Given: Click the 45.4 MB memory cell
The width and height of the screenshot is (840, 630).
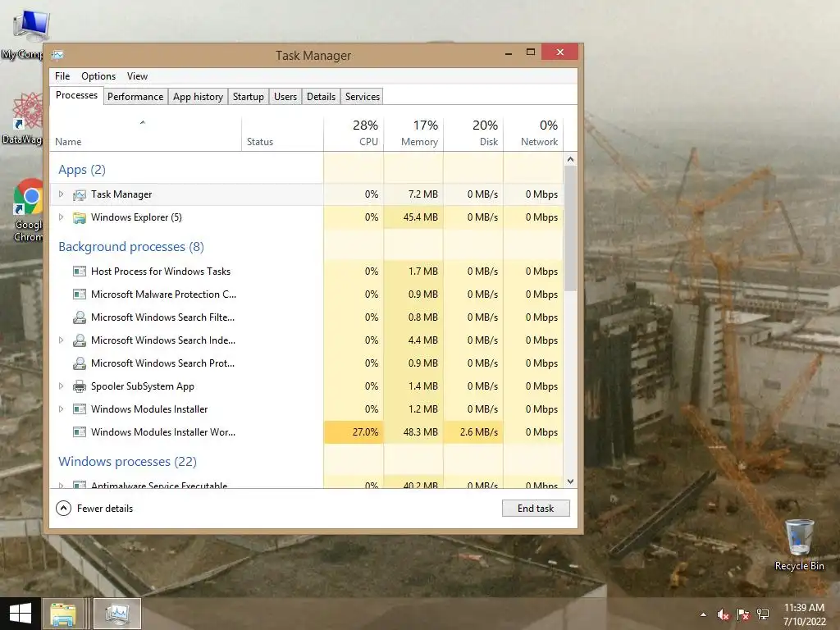Looking at the screenshot, I should 413,217.
